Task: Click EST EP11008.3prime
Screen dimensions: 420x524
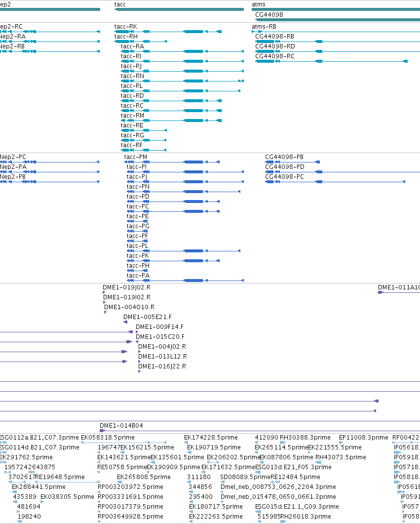Action: coord(341,443)
